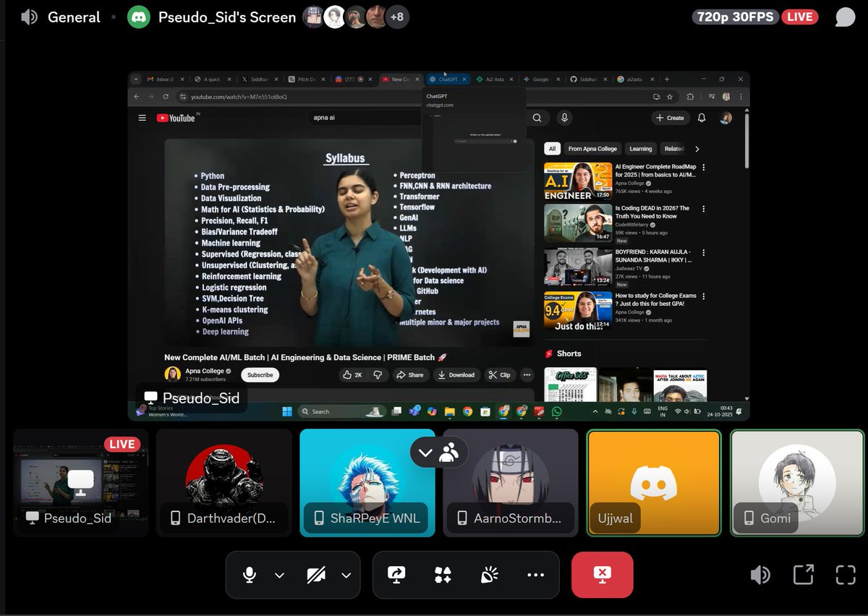
Task: Open the voice channel chat bubble icon
Action: click(x=845, y=17)
